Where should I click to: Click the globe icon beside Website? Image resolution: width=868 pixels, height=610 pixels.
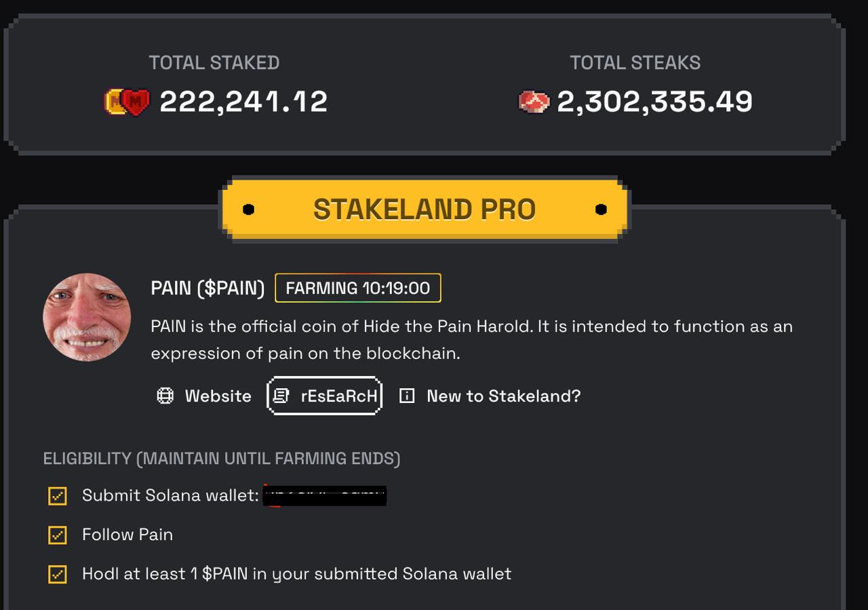[x=165, y=396]
